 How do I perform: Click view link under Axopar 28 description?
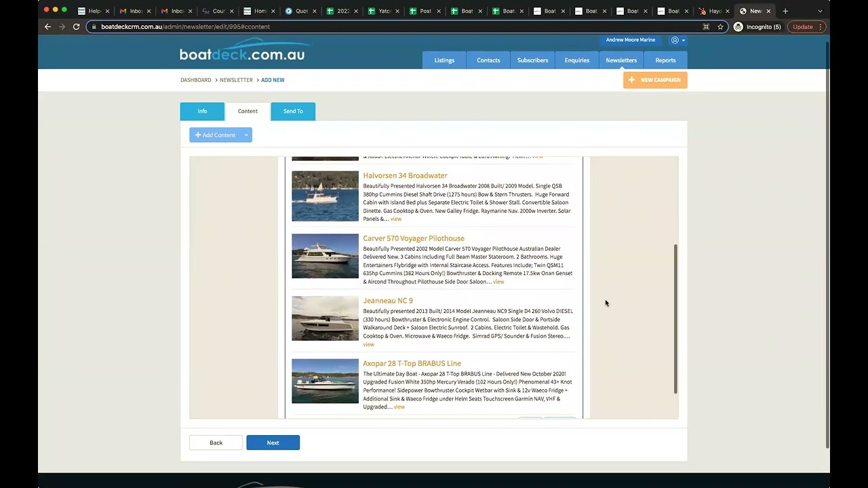(x=399, y=407)
